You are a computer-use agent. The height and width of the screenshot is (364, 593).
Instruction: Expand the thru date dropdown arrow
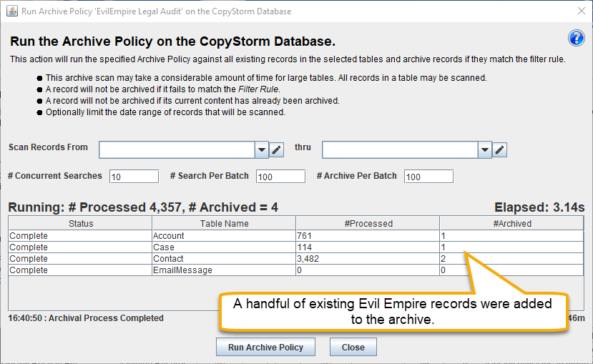[484, 149]
